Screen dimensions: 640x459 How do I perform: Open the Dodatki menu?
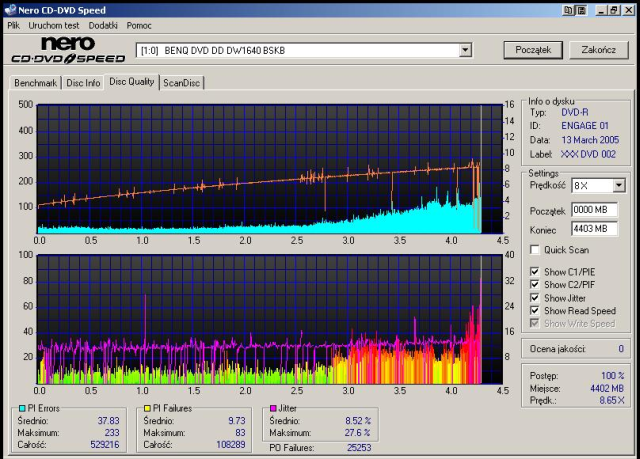103,25
